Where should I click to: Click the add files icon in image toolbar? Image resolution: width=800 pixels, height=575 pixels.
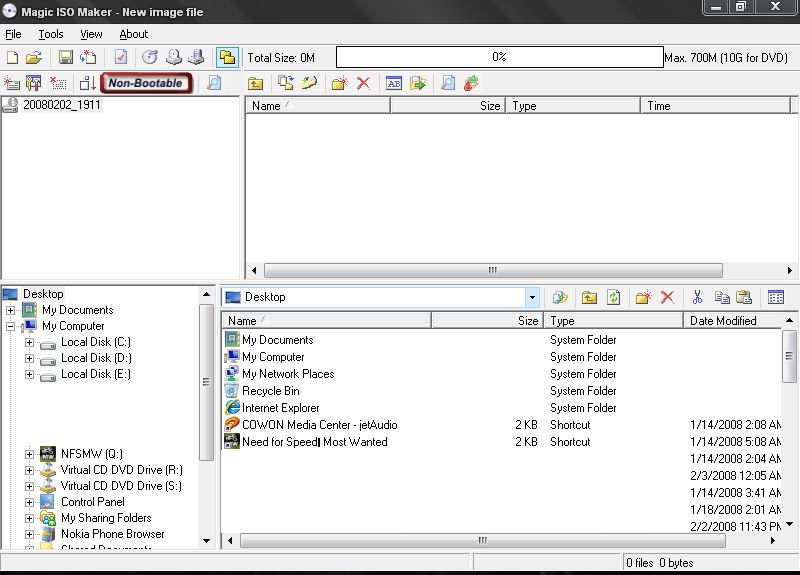pyautogui.click(x=286, y=83)
